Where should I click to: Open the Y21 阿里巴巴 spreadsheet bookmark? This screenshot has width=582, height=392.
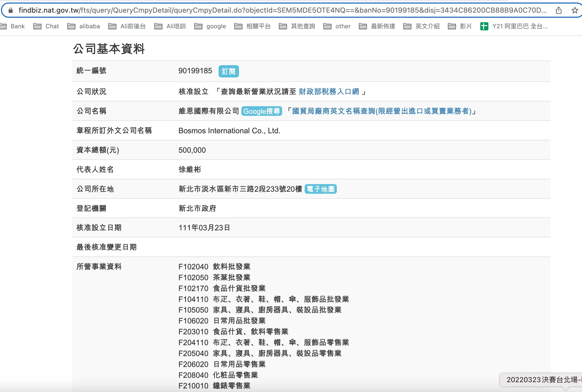(x=515, y=26)
